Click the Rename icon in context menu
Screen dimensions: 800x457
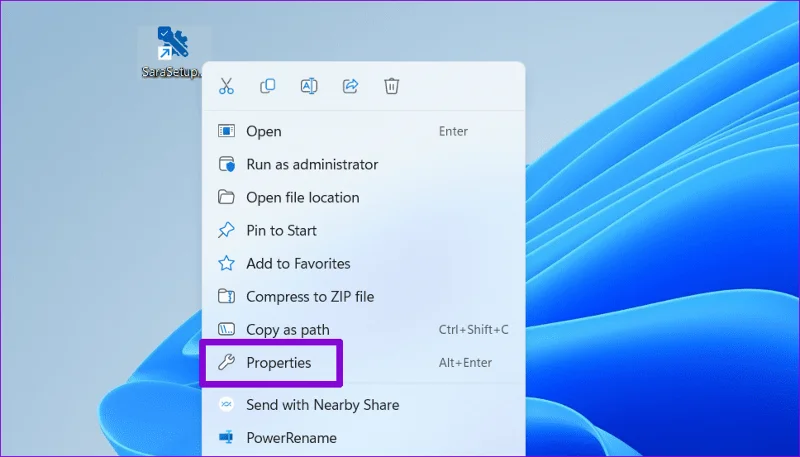[x=309, y=86]
